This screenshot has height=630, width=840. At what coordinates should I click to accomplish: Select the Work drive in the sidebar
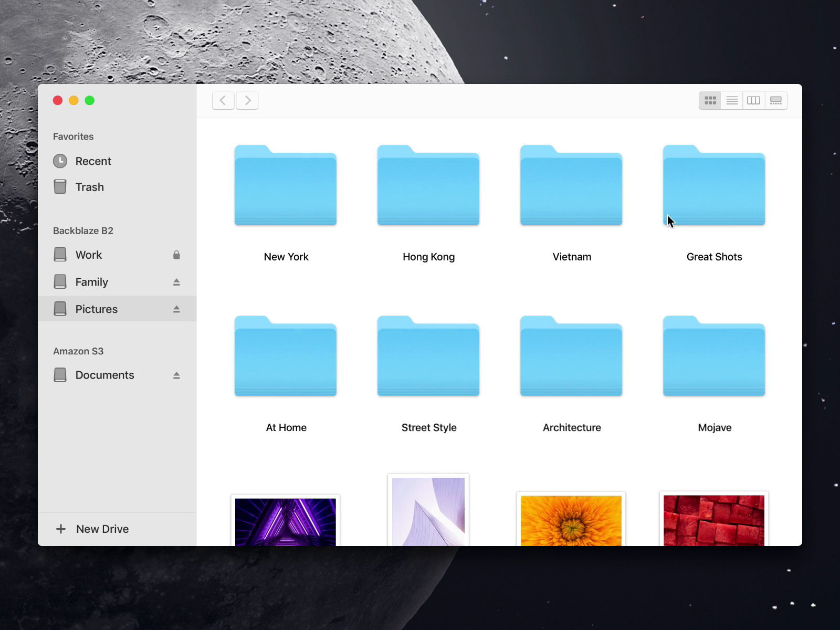pos(88,255)
